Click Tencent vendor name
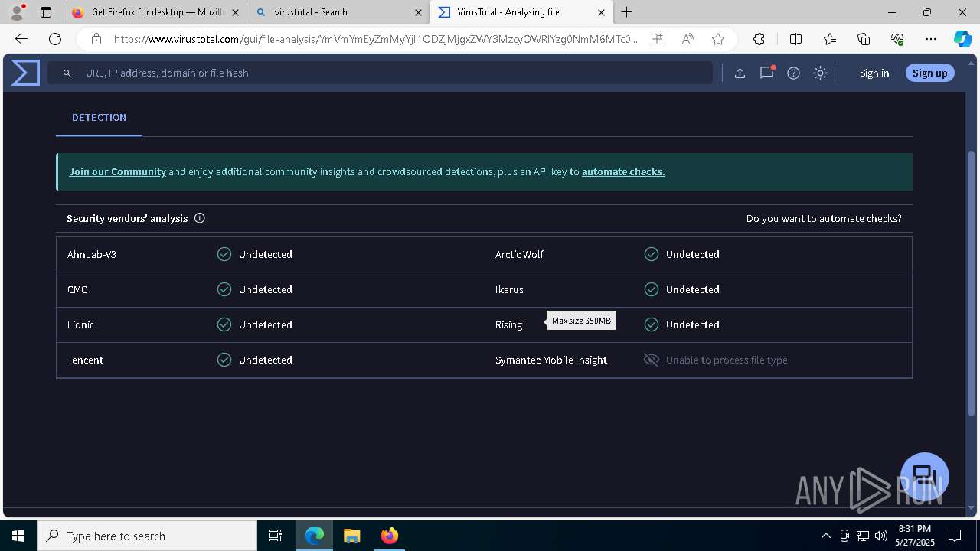This screenshot has height=551, width=980. pos(85,360)
